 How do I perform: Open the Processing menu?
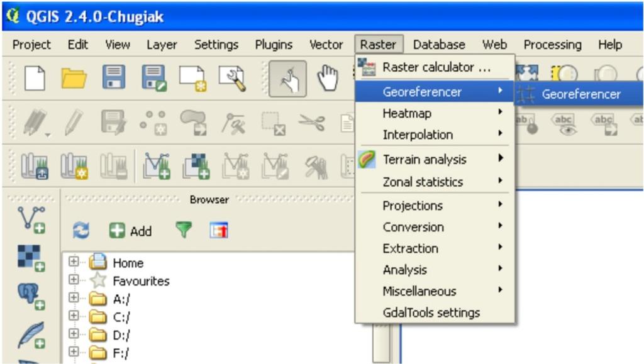pyautogui.click(x=552, y=44)
